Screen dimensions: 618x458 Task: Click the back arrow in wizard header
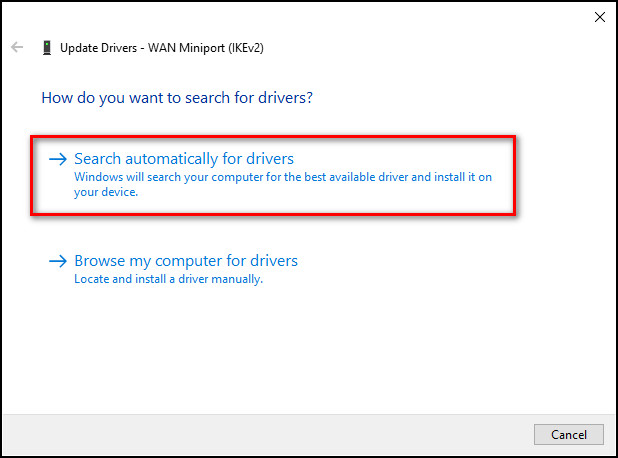(x=17, y=47)
